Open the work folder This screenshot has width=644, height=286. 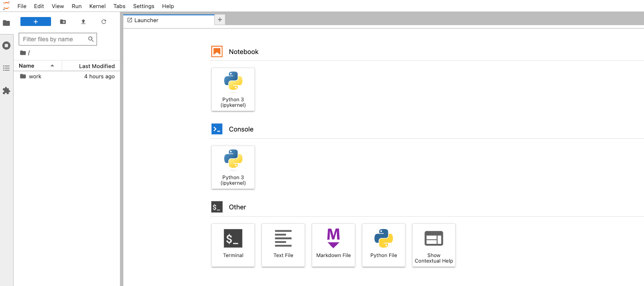pos(35,76)
